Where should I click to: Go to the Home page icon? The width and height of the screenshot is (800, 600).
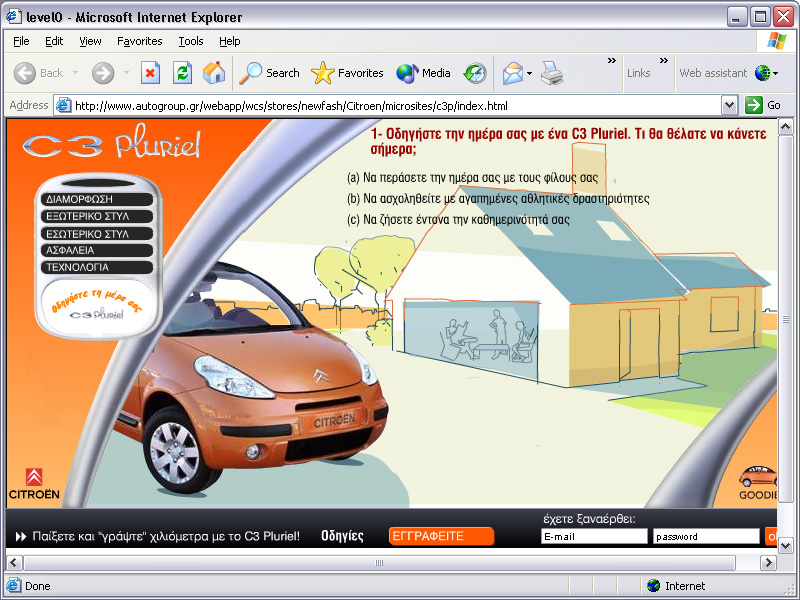214,73
